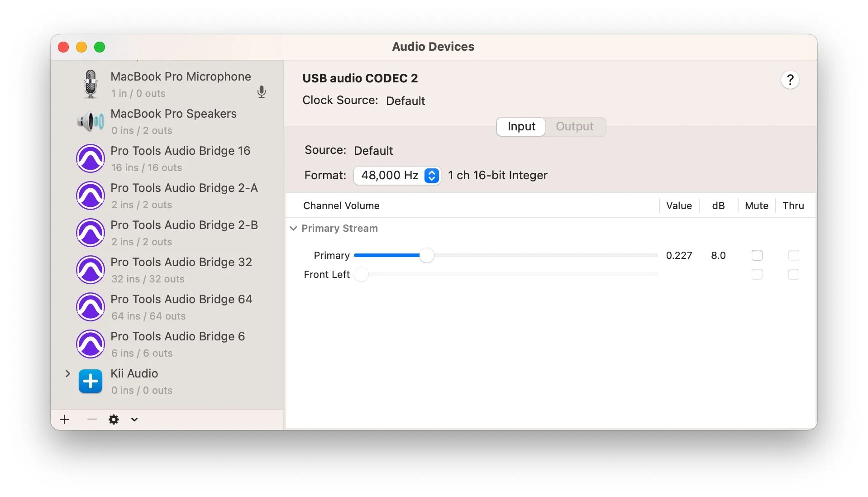Viewport: 868px width, 497px height.
Task: Enable Mute on the Primary channel
Action: coord(757,255)
